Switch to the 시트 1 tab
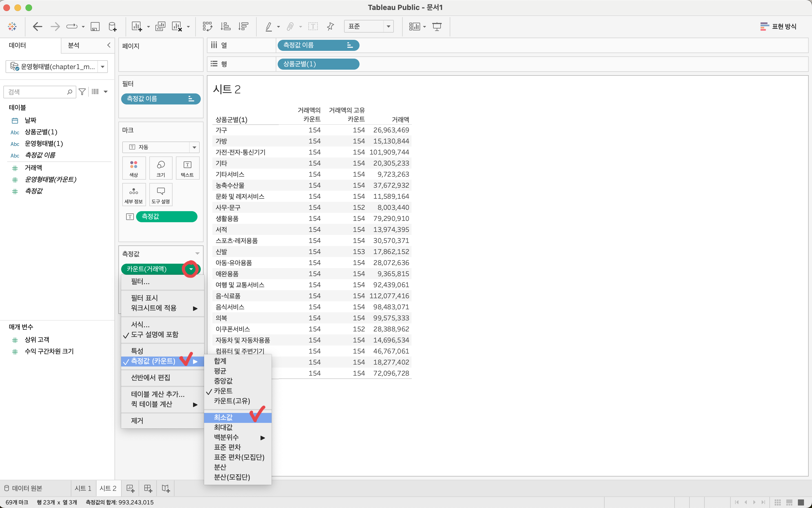 coord(83,488)
